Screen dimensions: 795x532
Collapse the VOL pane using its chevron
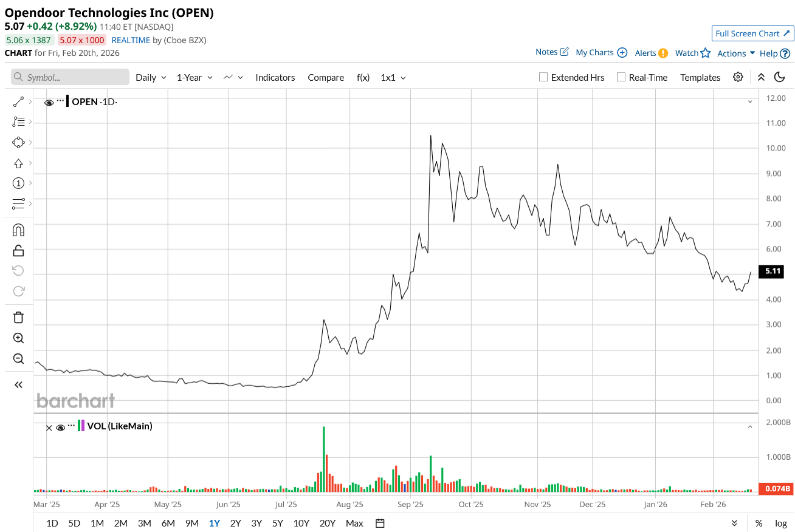tap(750, 427)
